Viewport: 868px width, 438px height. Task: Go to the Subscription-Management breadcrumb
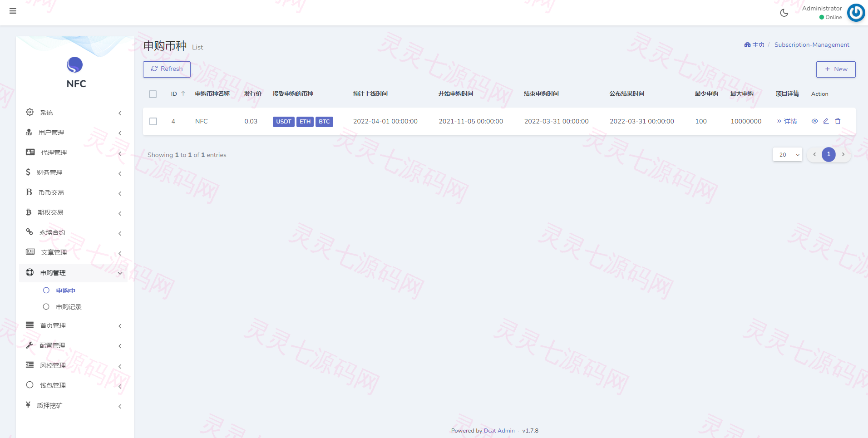(812, 44)
